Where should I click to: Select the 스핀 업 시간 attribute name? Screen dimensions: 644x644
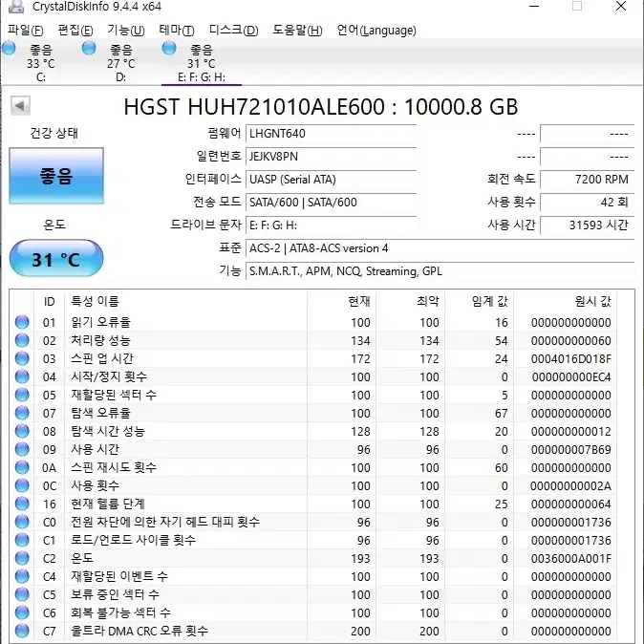(102, 358)
